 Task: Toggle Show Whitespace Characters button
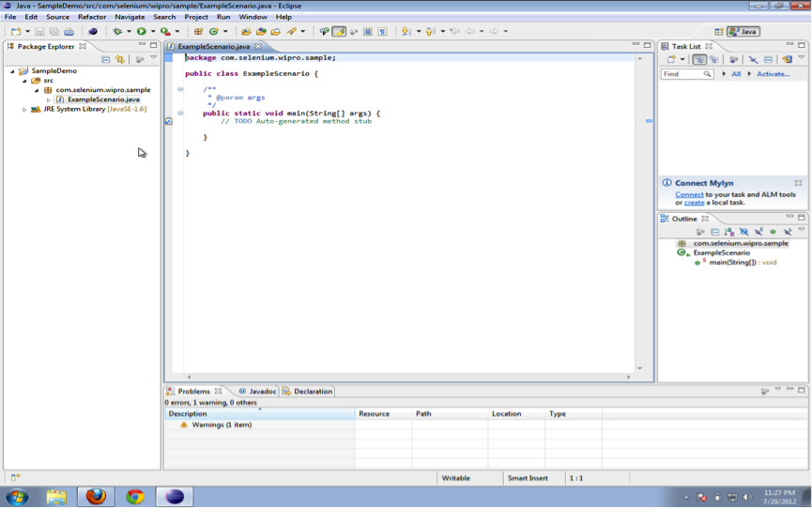382,32
